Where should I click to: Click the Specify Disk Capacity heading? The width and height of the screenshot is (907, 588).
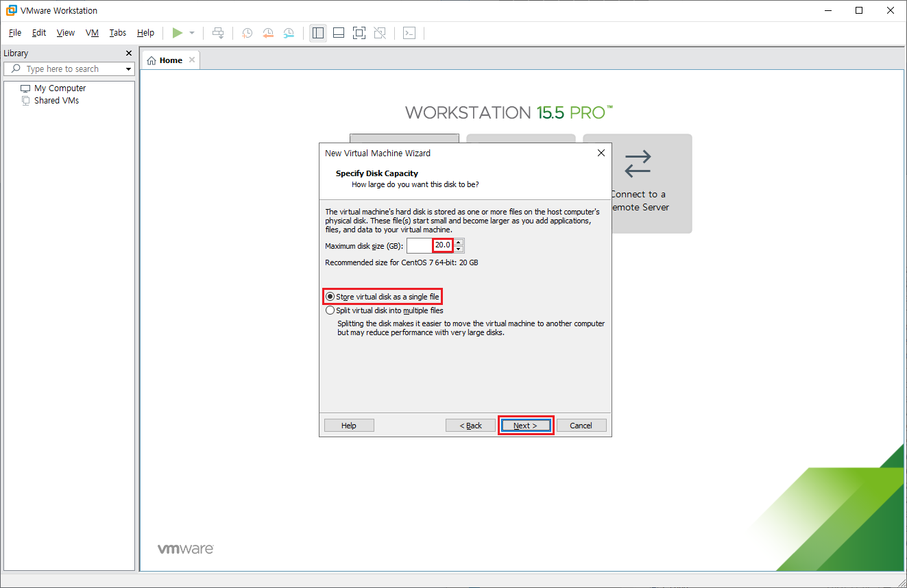coord(377,173)
